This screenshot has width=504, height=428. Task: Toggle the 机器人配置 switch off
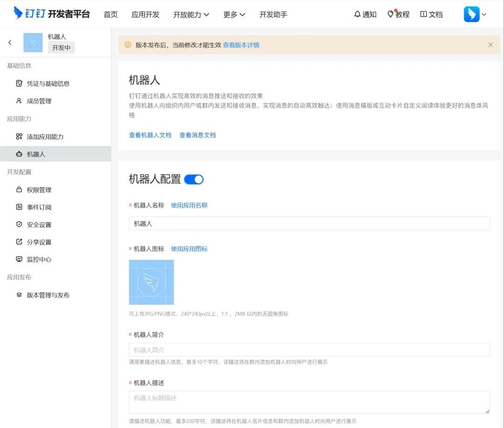click(194, 179)
